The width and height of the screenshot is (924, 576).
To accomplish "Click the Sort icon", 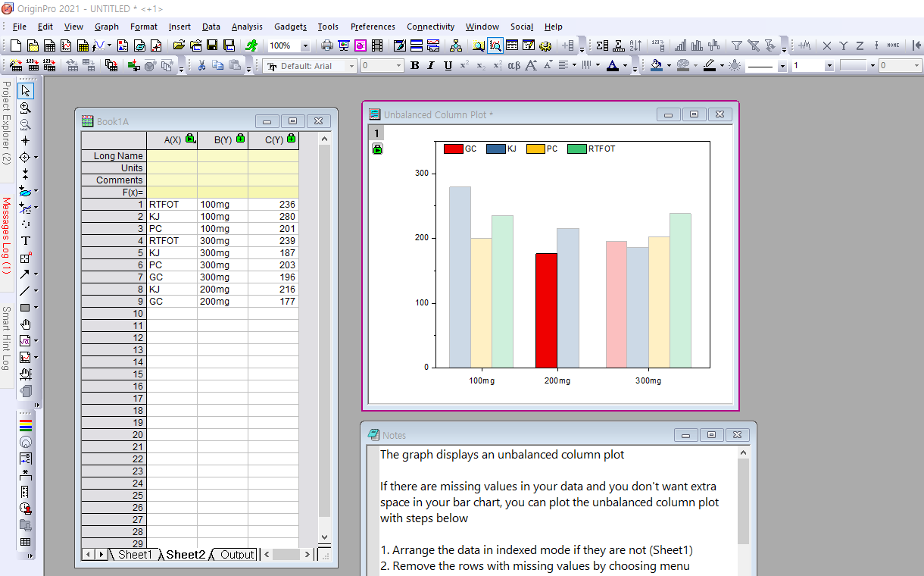I will (x=635, y=45).
